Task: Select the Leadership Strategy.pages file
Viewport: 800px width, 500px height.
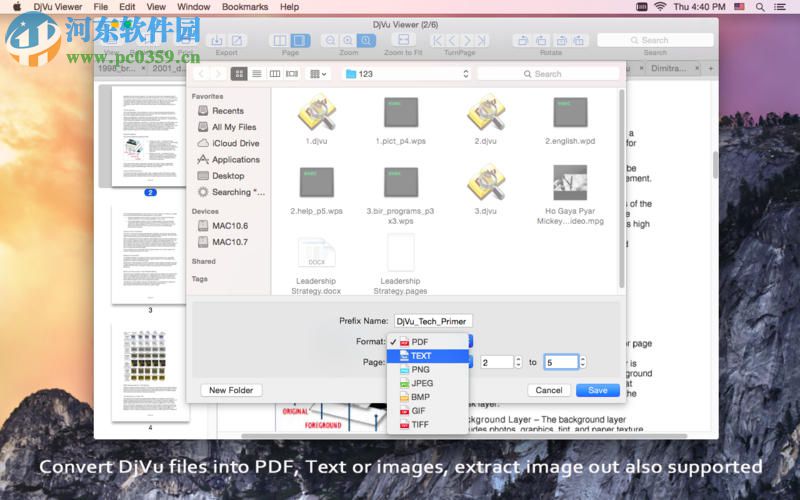Action: tap(401, 253)
